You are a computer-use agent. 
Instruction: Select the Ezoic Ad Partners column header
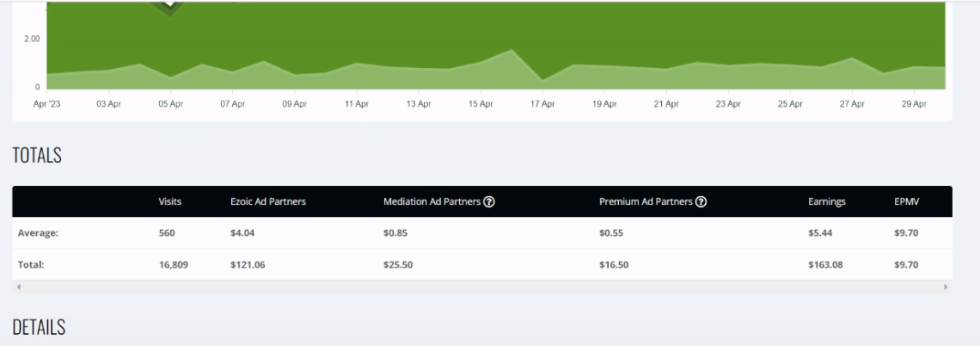[268, 201]
